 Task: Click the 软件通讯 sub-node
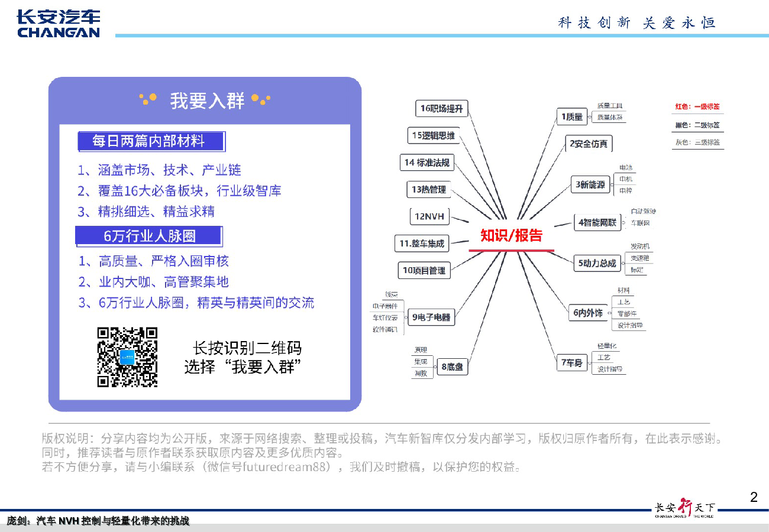point(385,329)
